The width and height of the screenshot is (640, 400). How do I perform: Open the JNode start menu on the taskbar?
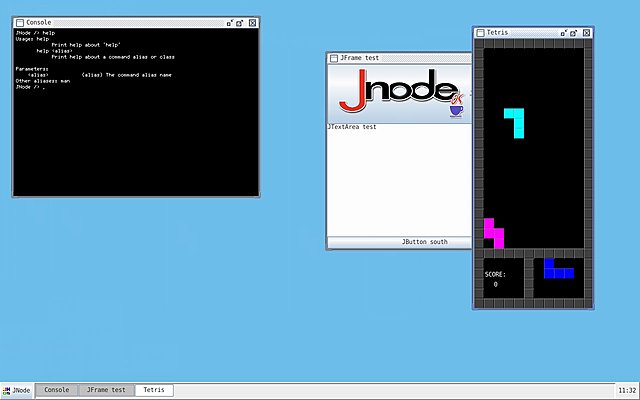click(x=17, y=390)
